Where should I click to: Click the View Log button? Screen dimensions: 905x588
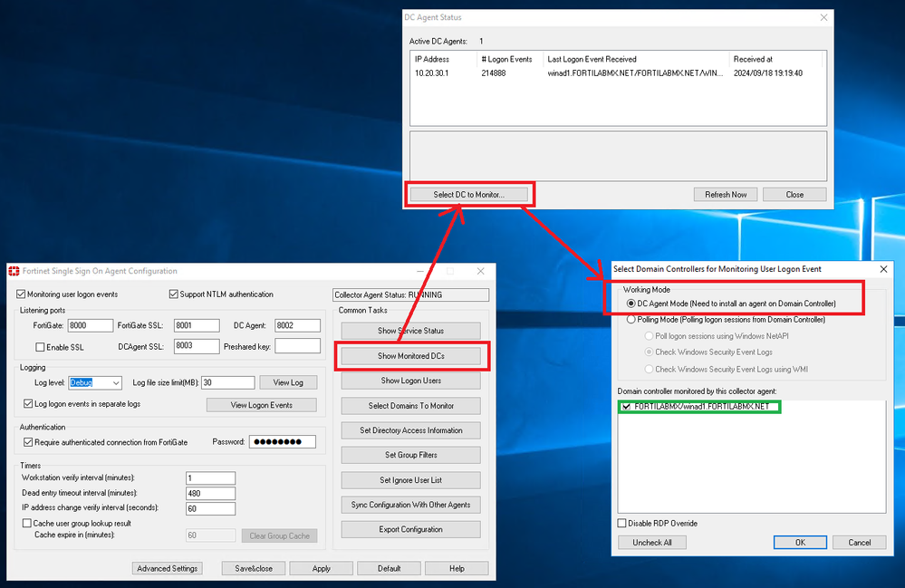[x=288, y=382]
